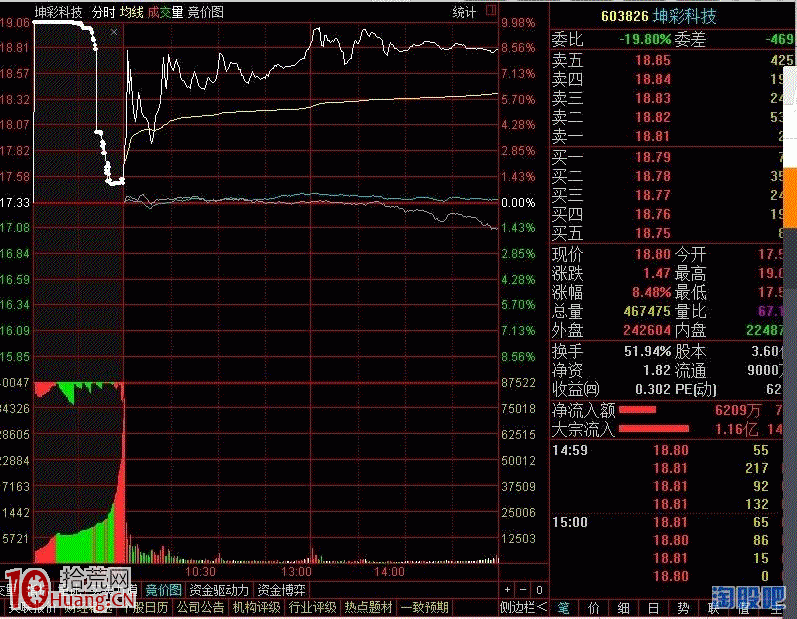Open the 行业评级 tab
797x619 pixels.
[x=312, y=607]
